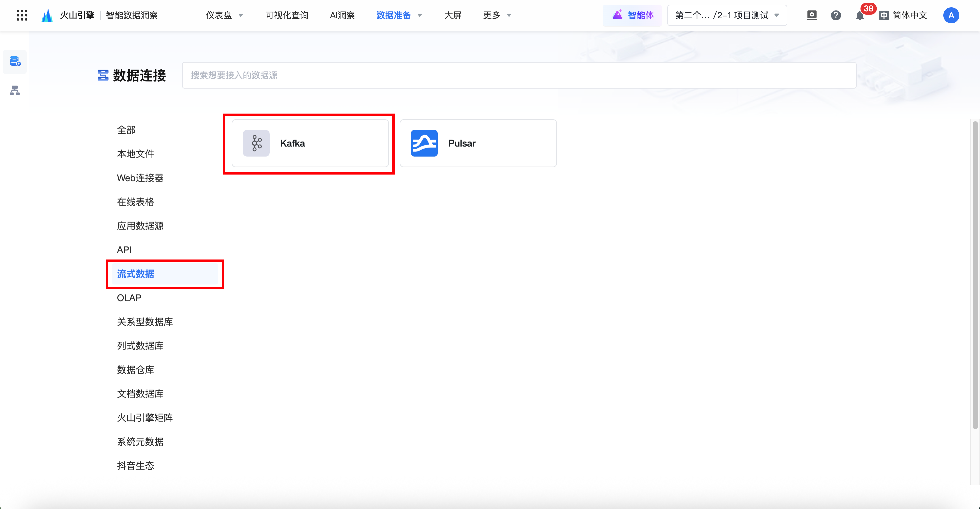Click the 智能体 button

[632, 16]
